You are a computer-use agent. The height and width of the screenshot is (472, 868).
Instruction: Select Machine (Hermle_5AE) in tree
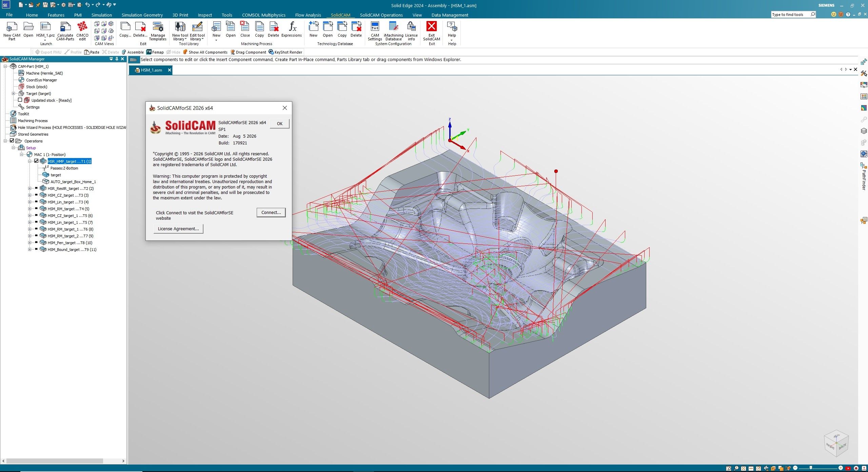click(44, 73)
